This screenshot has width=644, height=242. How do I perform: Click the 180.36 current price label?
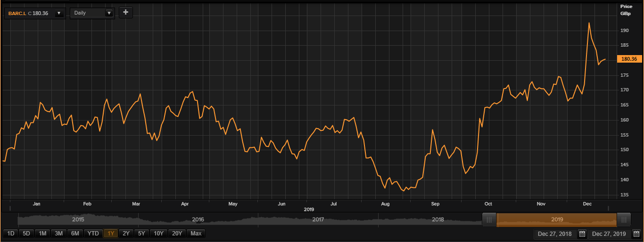(x=629, y=59)
